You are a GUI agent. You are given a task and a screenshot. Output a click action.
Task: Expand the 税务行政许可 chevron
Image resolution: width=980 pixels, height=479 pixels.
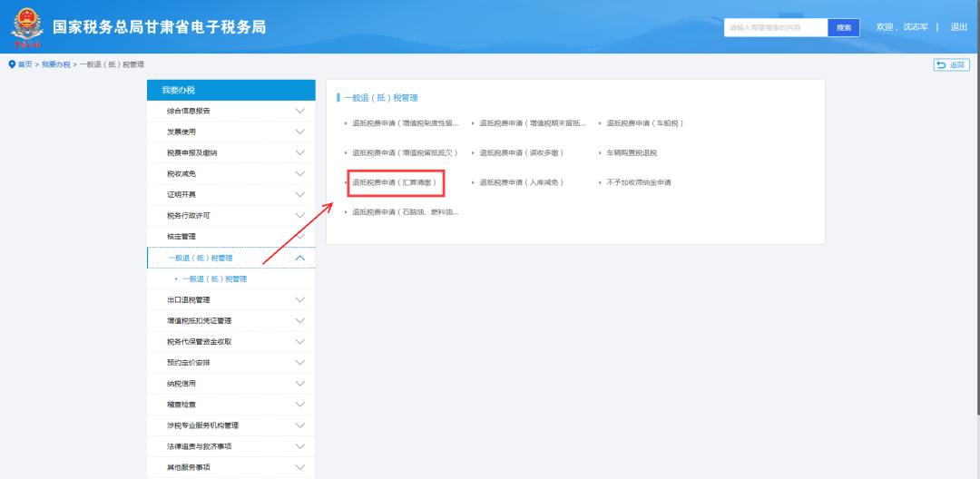click(300, 215)
